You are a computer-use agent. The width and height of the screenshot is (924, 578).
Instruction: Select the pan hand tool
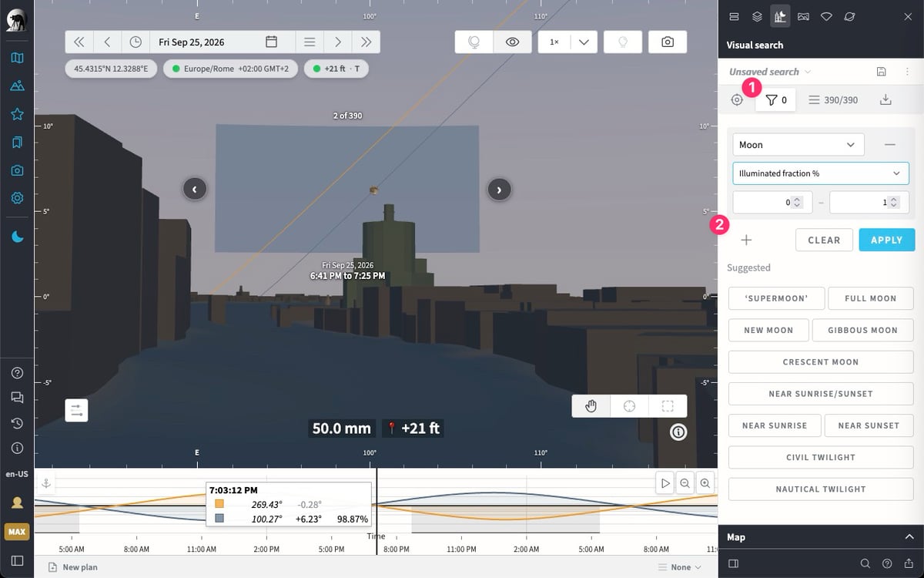[591, 406]
